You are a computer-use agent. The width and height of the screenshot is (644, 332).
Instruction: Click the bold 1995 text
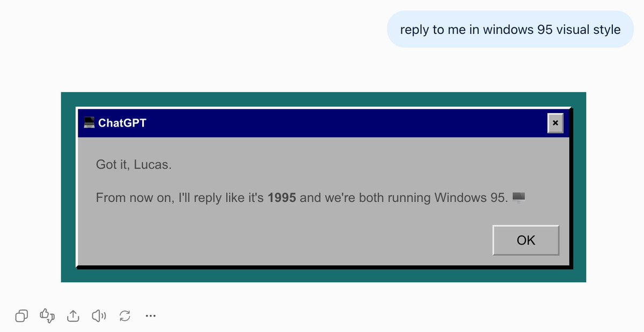[282, 197]
